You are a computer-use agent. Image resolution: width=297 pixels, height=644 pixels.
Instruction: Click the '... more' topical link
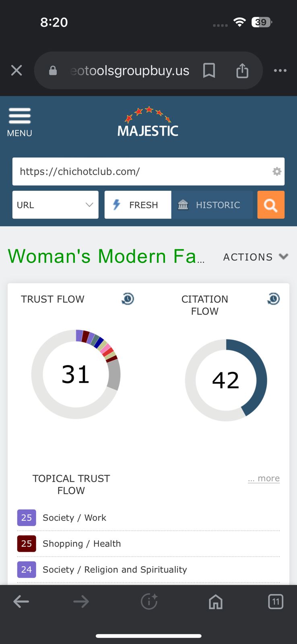click(x=264, y=479)
